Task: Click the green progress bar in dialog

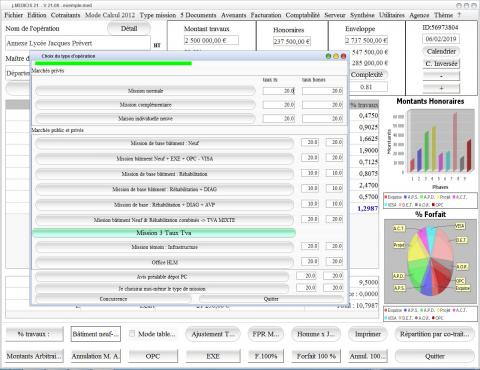Action: coord(113,63)
